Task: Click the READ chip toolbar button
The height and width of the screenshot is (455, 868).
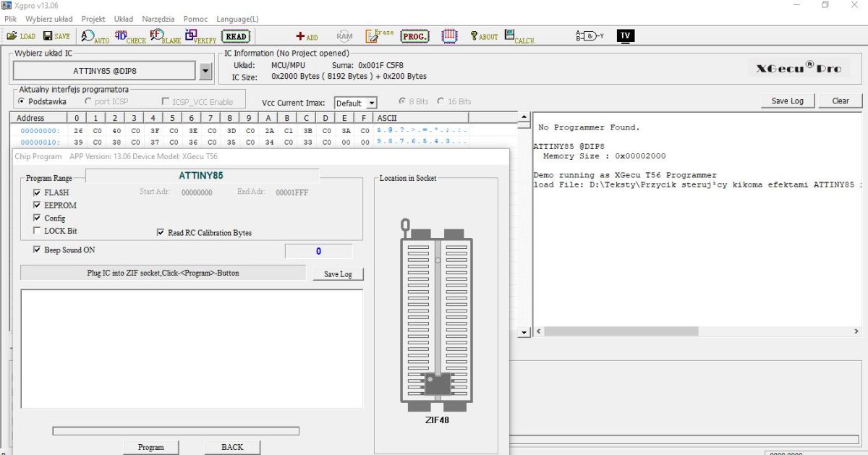Action: point(236,36)
